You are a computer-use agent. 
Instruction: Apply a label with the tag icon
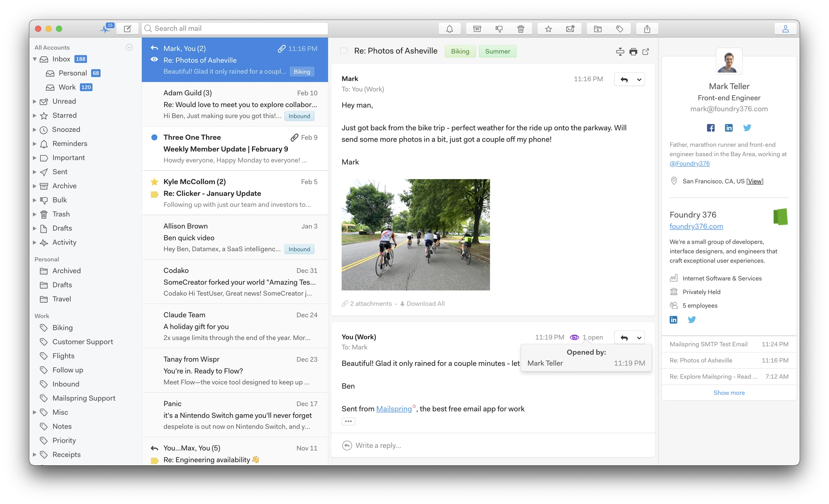[x=620, y=29]
